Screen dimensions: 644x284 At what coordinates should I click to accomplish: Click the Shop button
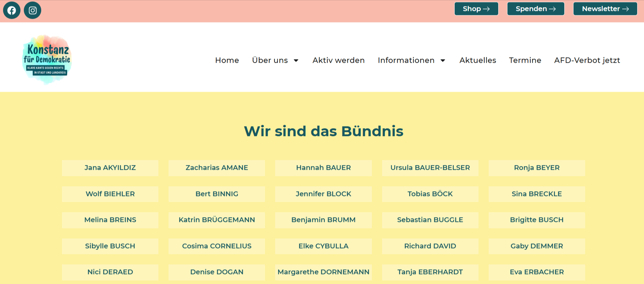click(x=476, y=9)
